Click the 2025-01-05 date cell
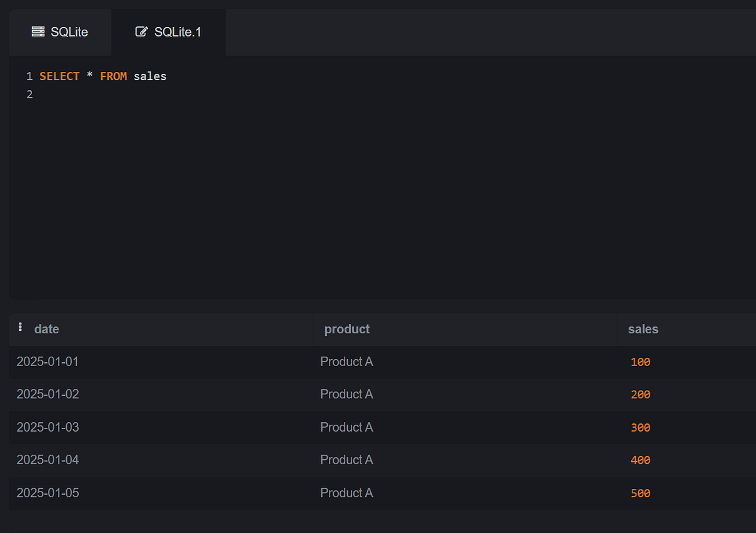Viewport: 756px width, 533px height. coord(48,493)
